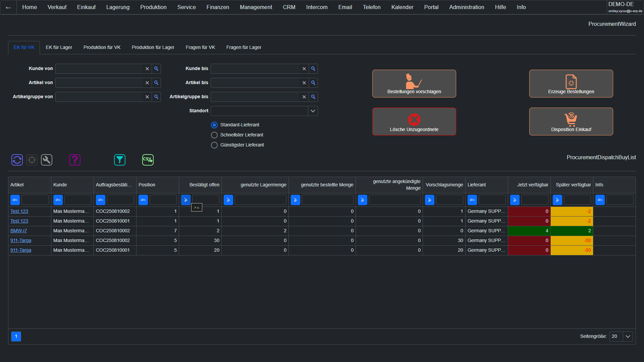Click red Jetzt verfügbar cell for Test 123
The image size is (644, 362).
[529, 212]
